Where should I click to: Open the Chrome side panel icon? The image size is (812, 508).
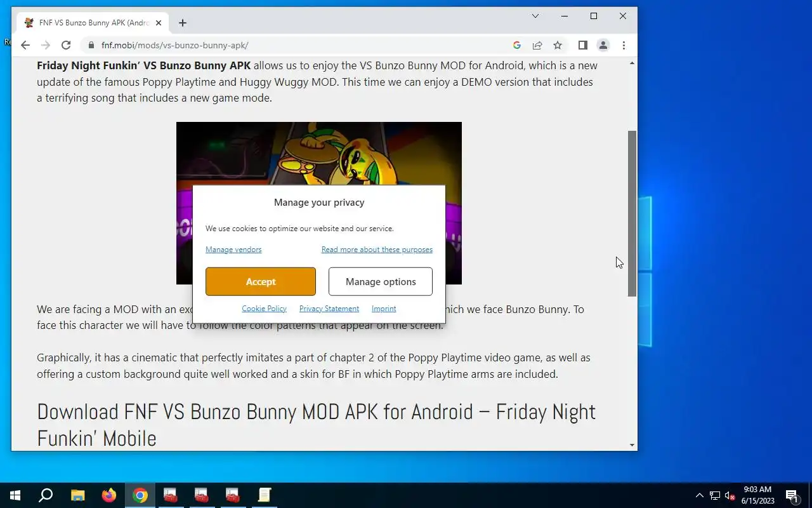pos(583,45)
